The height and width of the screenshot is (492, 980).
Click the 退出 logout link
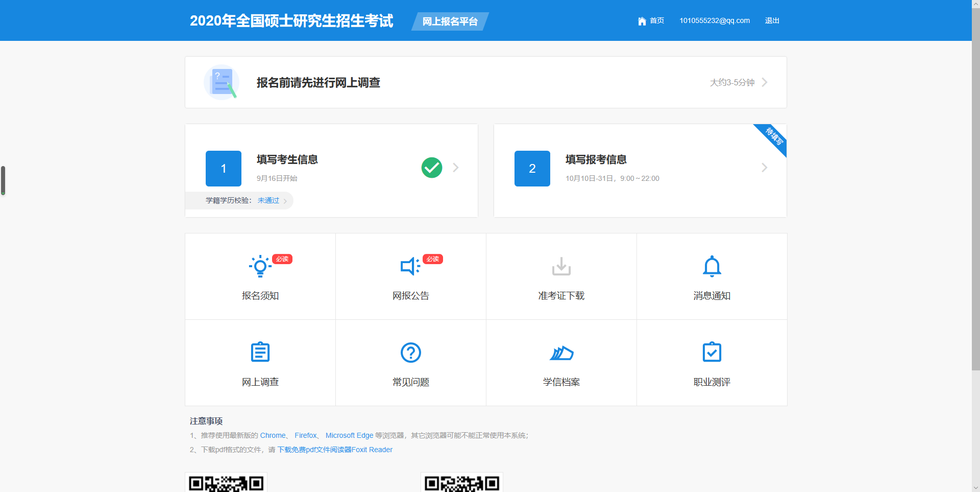(x=772, y=21)
